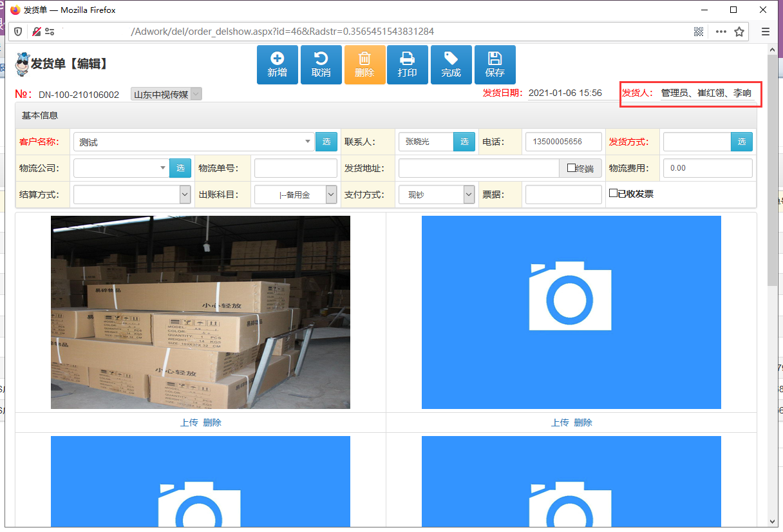Click the bottom-right blue camera placeholder image
Screen dimensions: 783x532
click(x=571, y=481)
